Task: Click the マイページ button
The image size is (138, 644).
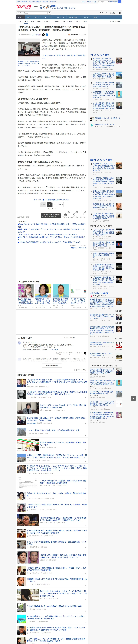Action: [103, 13]
